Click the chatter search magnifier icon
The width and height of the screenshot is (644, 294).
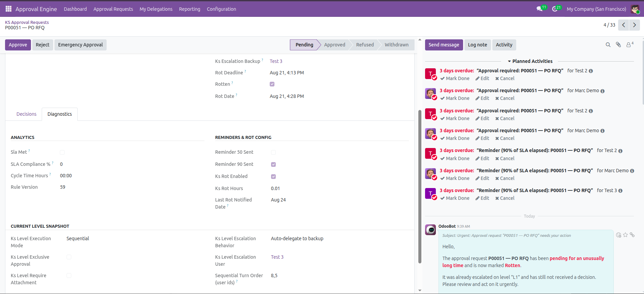pyautogui.click(x=608, y=45)
